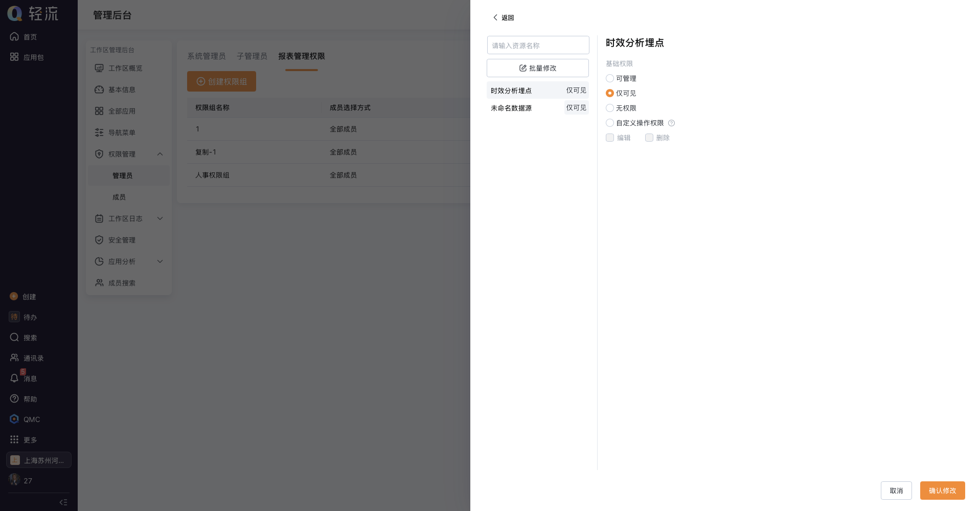Click the 帮助 question mark icon

14,398
